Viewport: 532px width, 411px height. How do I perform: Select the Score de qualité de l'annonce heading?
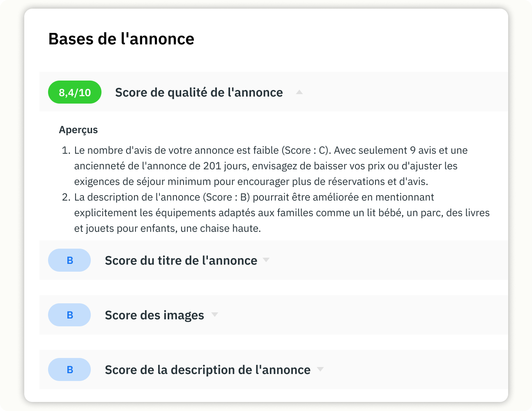(199, 92)
